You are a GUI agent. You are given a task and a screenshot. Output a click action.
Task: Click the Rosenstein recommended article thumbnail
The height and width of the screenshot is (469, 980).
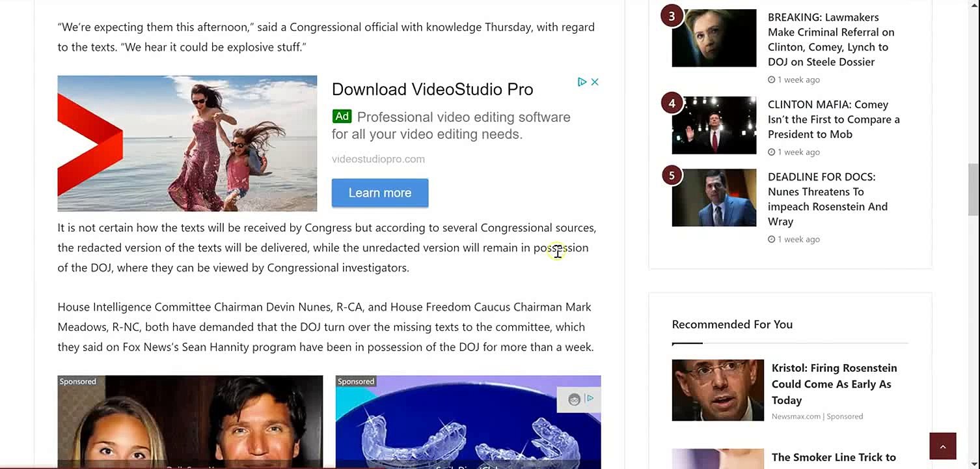pyautogui.click(x=718, y=390)
